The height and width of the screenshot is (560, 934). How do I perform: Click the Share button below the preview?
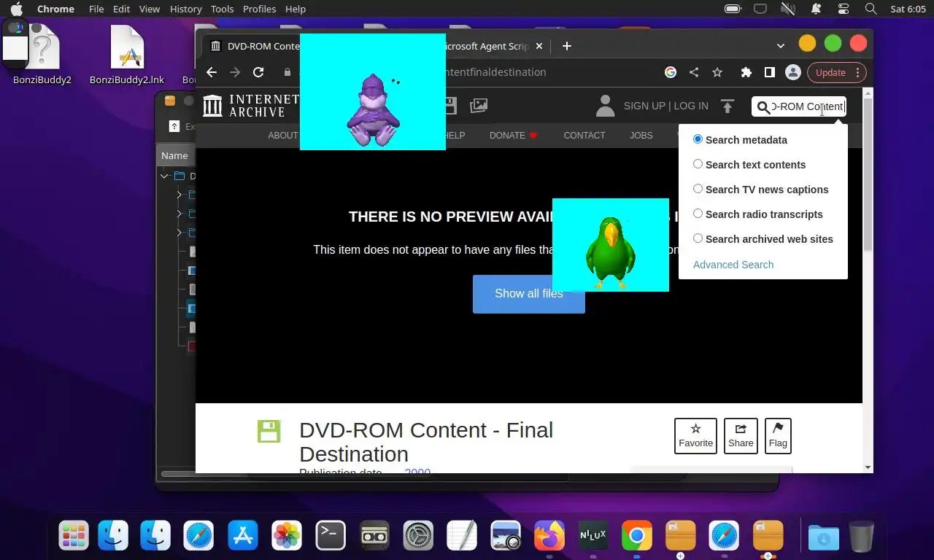(x=741, y=436)
